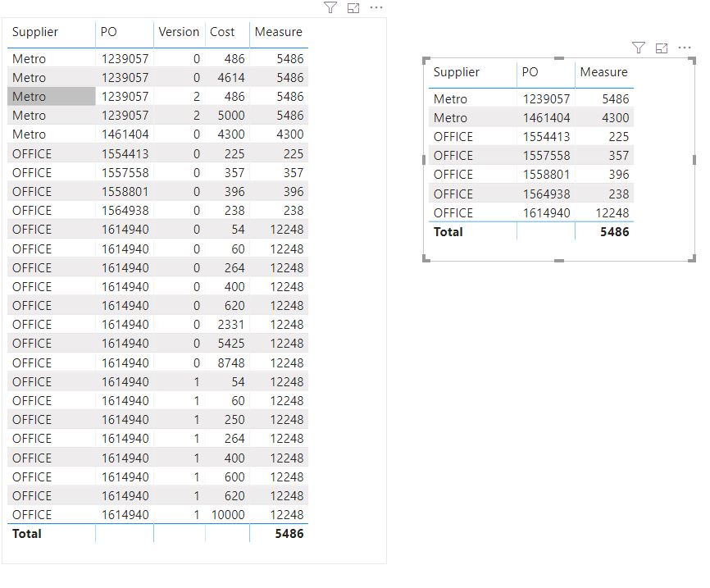
Task: Click cost value 5425 in left table
Action: (231, 344)
